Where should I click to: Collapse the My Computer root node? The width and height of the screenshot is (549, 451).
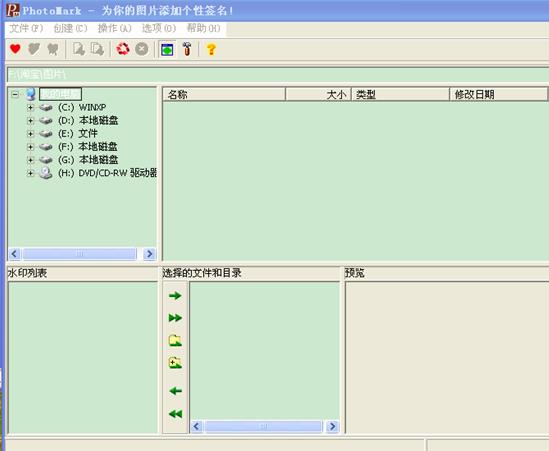[x=15, y=94]
